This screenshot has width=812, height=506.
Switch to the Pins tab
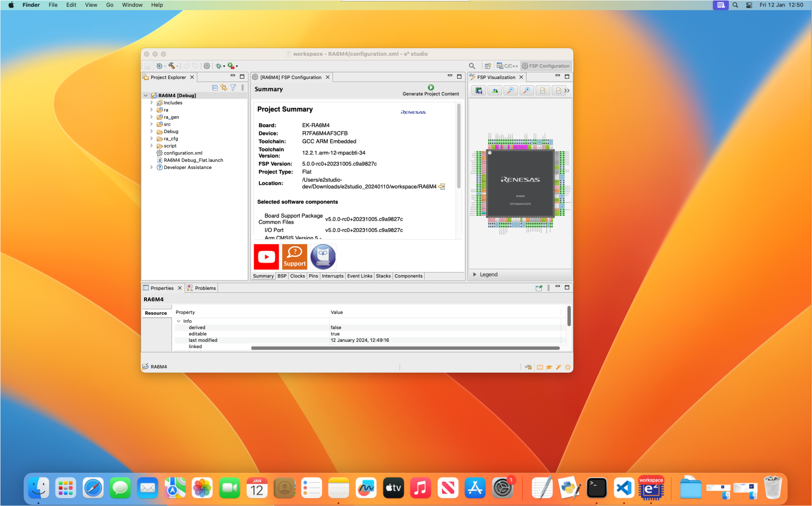pos(313,276)
